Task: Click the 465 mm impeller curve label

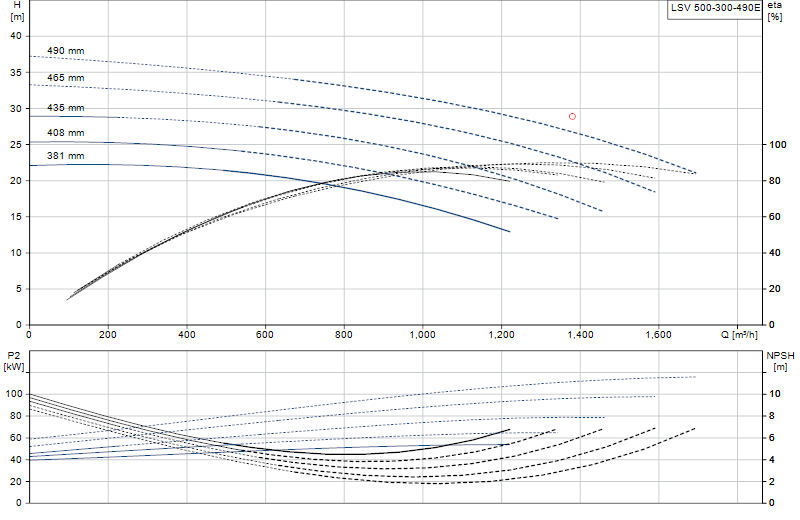Action: pyautogui.click(x=65, y=78)
